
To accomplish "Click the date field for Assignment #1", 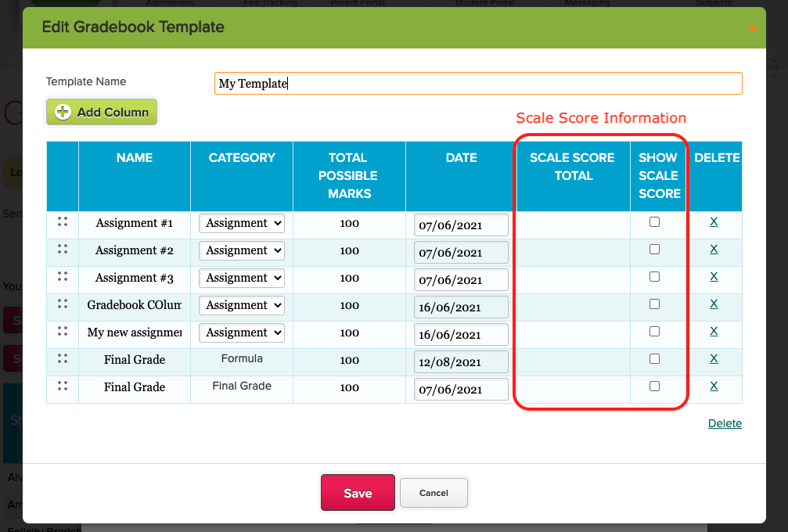I will click(x=461, y=225).
